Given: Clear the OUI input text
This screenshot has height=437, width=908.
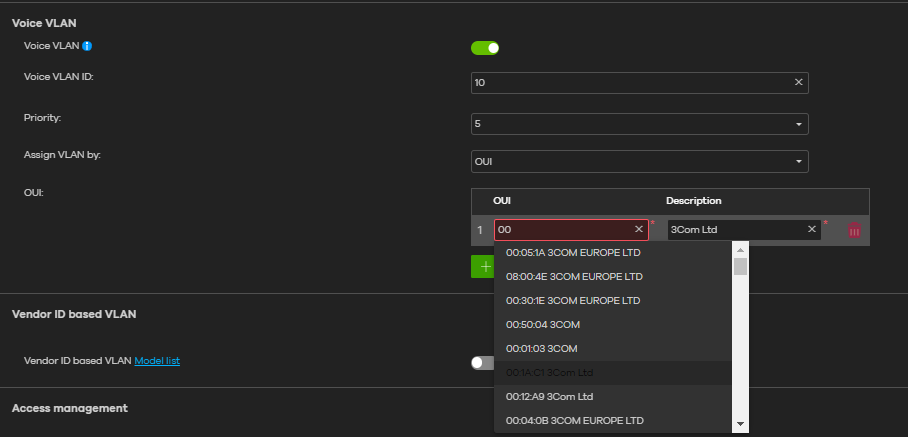Looking at the screenshot, I should pyautogui.click(x=638, y=230).
